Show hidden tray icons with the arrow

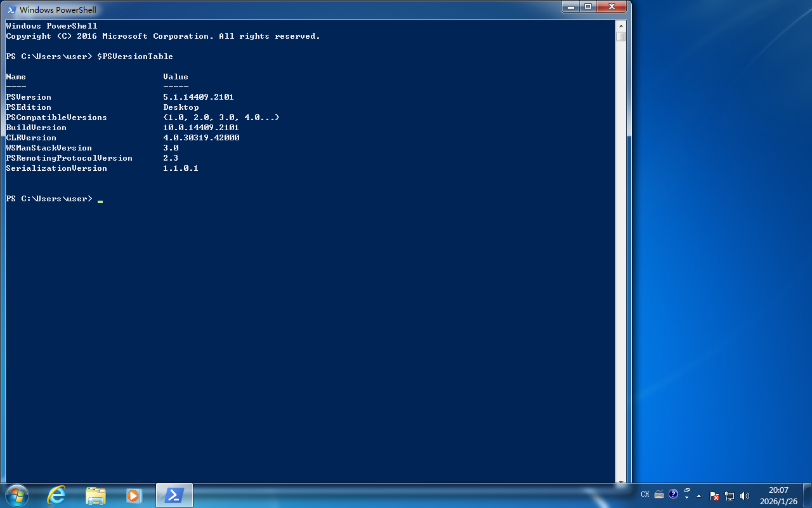(699, 495)
